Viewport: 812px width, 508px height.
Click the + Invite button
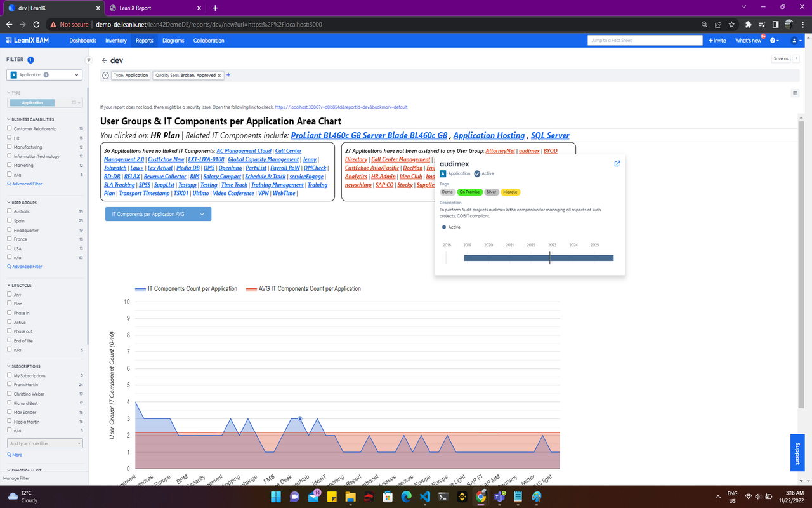pyautogui.click(x=717, y=40)
